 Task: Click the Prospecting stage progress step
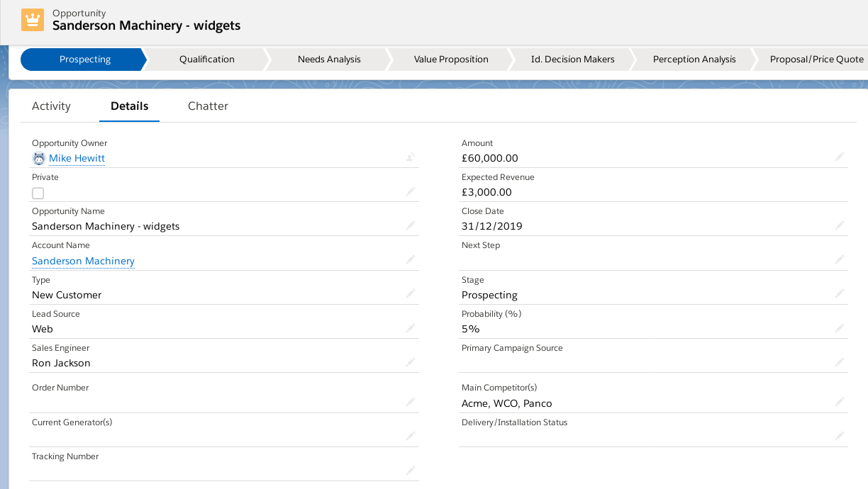tap(84, 60)
